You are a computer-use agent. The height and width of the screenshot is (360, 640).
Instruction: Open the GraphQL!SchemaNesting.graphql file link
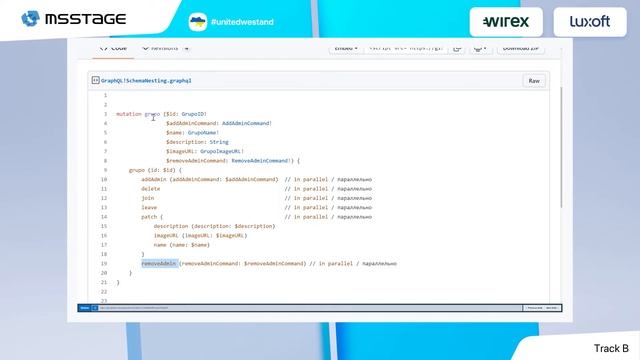[x=146, y=81]
